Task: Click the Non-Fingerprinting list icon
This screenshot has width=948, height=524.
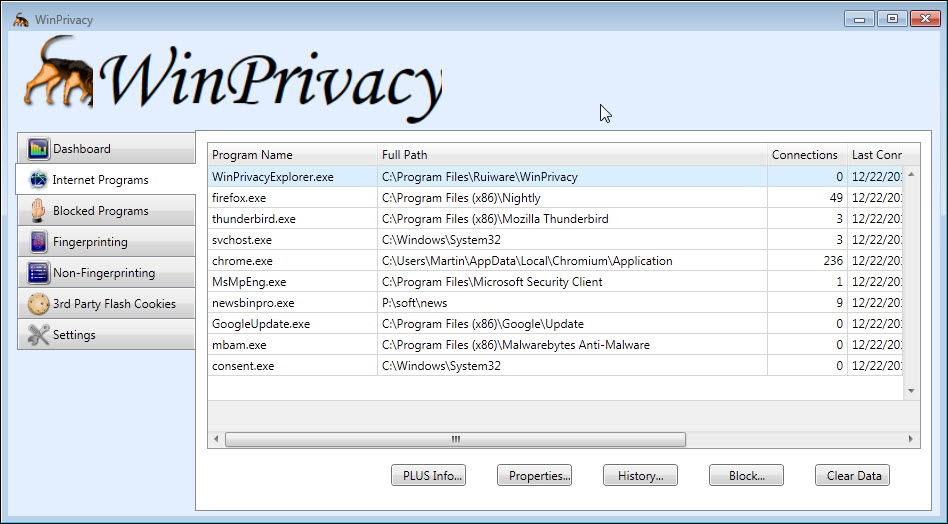Action: 38,273
